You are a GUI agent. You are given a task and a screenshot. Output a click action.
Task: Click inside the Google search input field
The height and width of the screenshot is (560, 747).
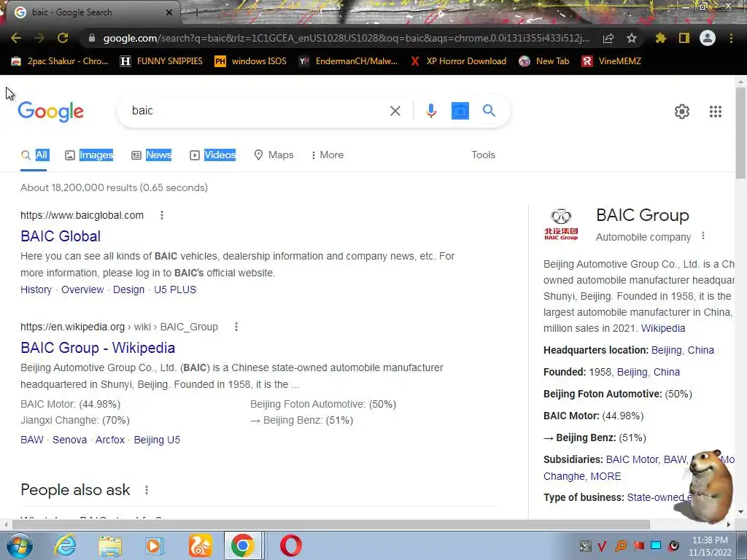coord(258,111)
